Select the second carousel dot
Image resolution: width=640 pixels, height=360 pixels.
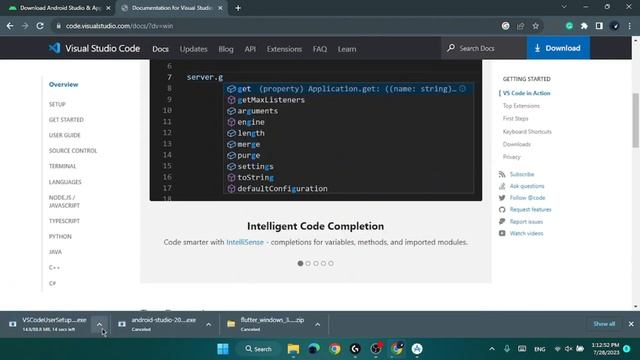pyautogui.click(x=308, y=263)
